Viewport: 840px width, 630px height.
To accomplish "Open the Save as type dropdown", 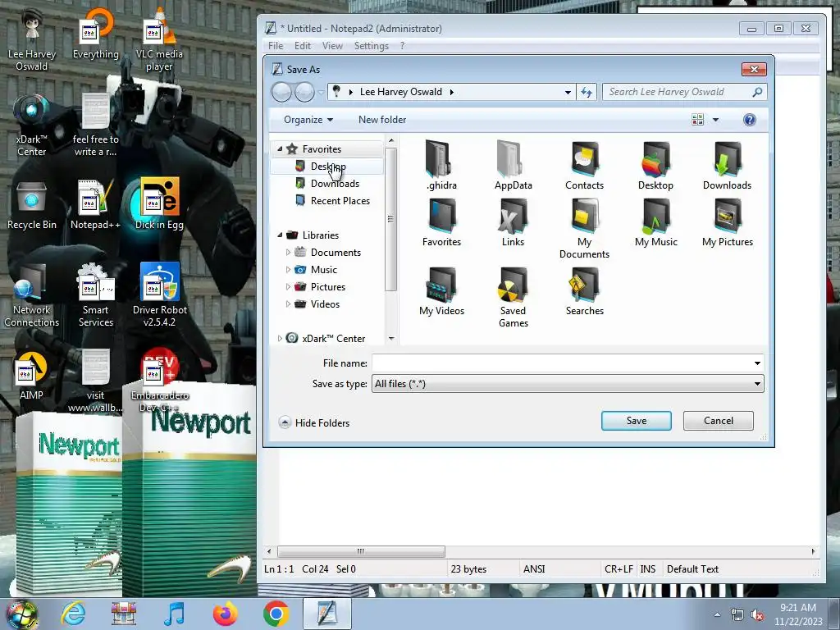I will (757, 384).
